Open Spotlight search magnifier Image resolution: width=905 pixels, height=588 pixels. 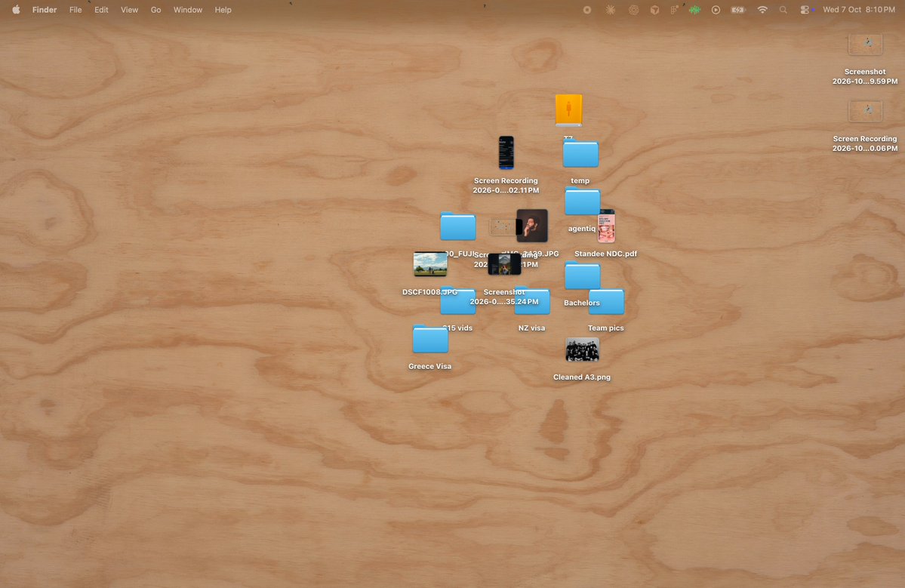783,10
